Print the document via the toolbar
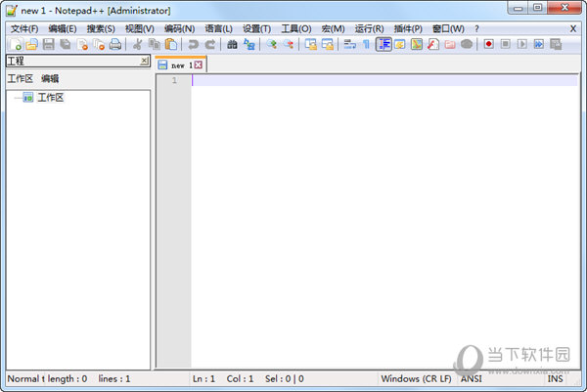 [x=115, y=45]
